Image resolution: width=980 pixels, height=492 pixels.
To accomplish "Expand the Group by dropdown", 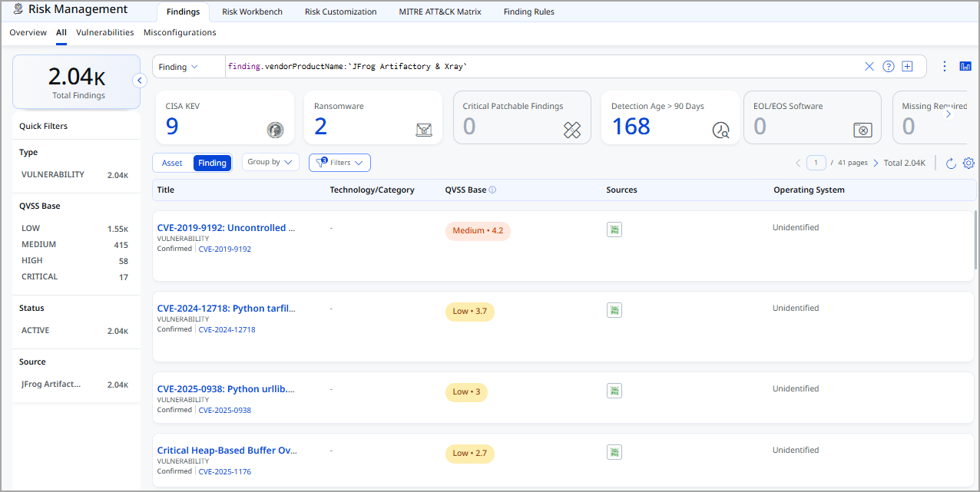I will (270, 162).
